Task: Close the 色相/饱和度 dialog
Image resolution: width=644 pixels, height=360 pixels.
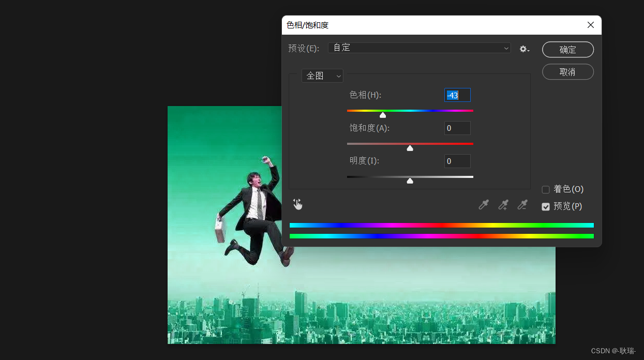Action: tap(590, 24)
